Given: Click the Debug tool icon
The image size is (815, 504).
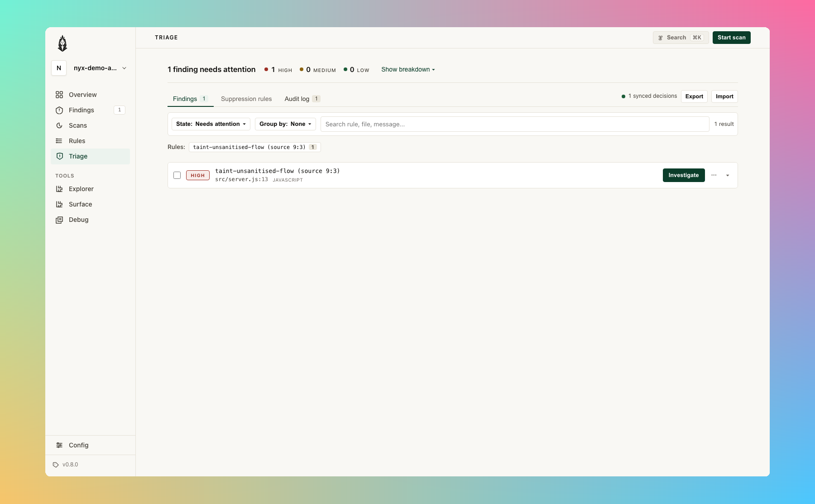Looking at the screenshot, I should point(59,220).
